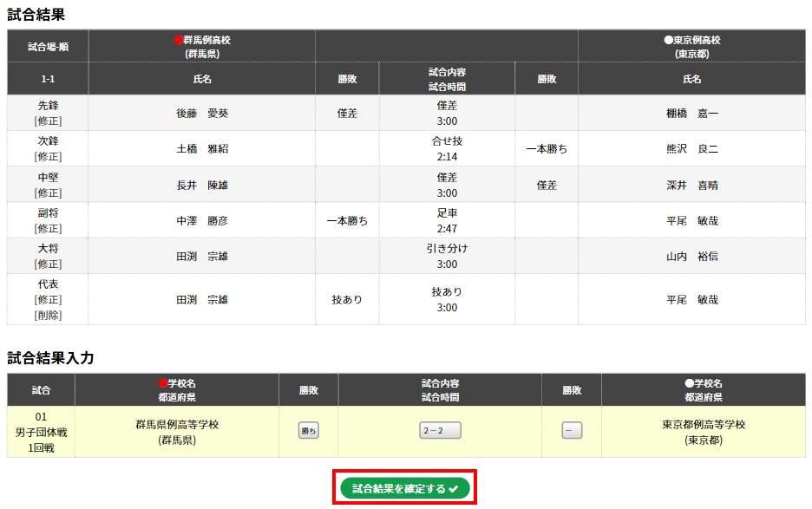This screenshot has height=509, width=812.
Task: Click 修正 link for the 先鋒 match
Action: [x=48, y=121]
